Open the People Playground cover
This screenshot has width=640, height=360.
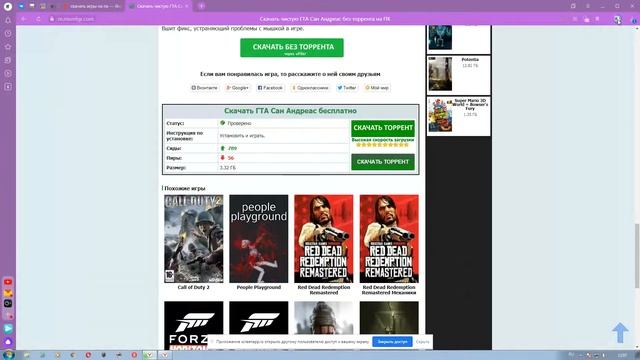tap(258, 239)
